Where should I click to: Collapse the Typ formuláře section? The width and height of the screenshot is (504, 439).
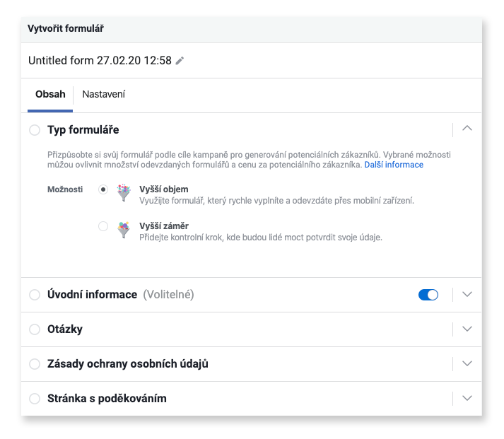[x=467, y=128]
